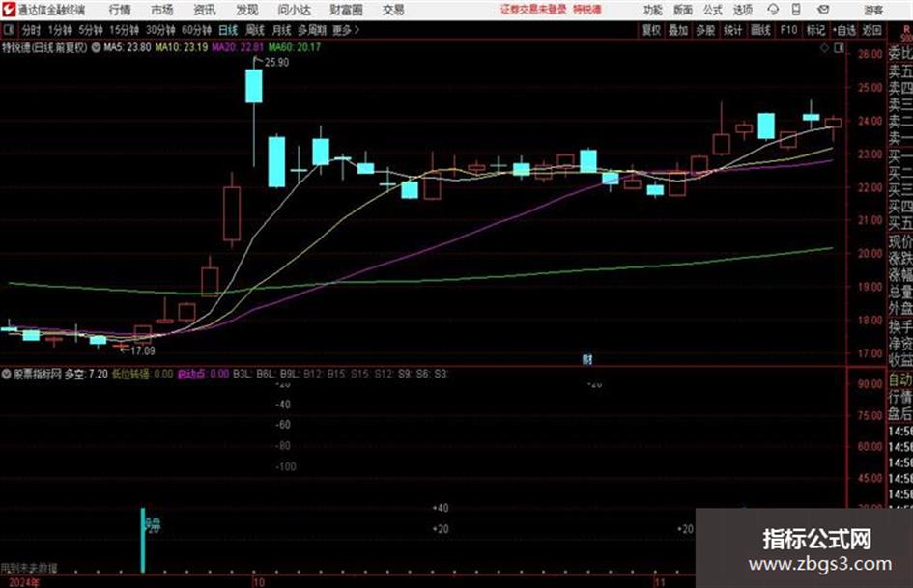Click the 用到未来数据 warning text
This screenshot has height=588, width=913.
tap(29, 568)
